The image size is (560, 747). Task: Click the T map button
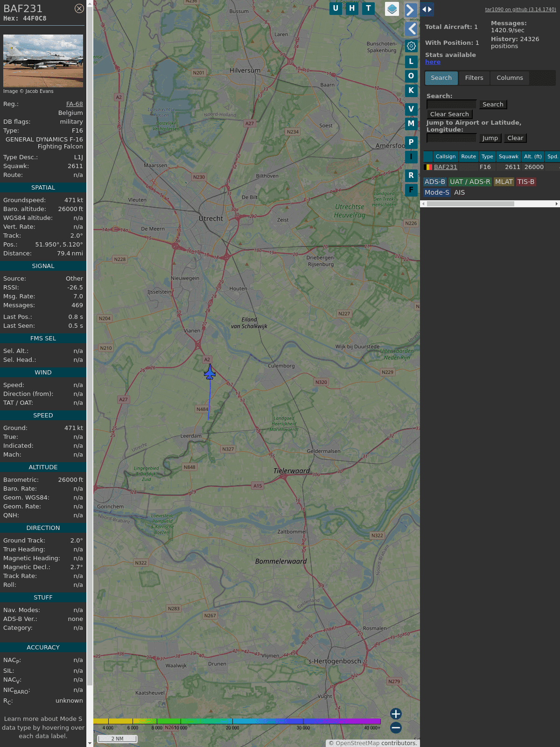pyautogui.click(x=369, y=8)
